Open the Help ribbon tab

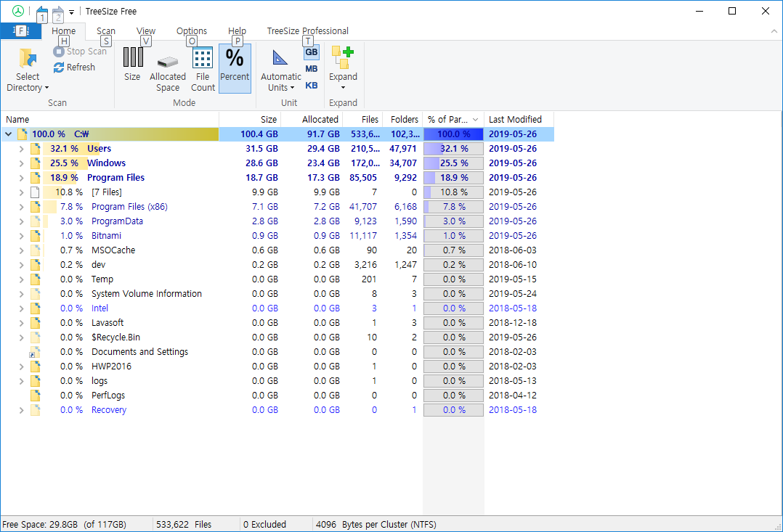[238, 31]
